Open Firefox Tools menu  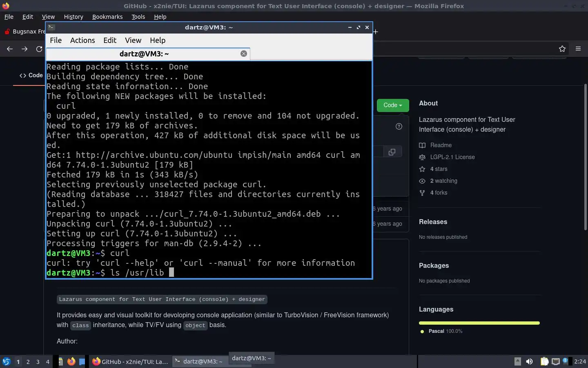click(138, 17)
